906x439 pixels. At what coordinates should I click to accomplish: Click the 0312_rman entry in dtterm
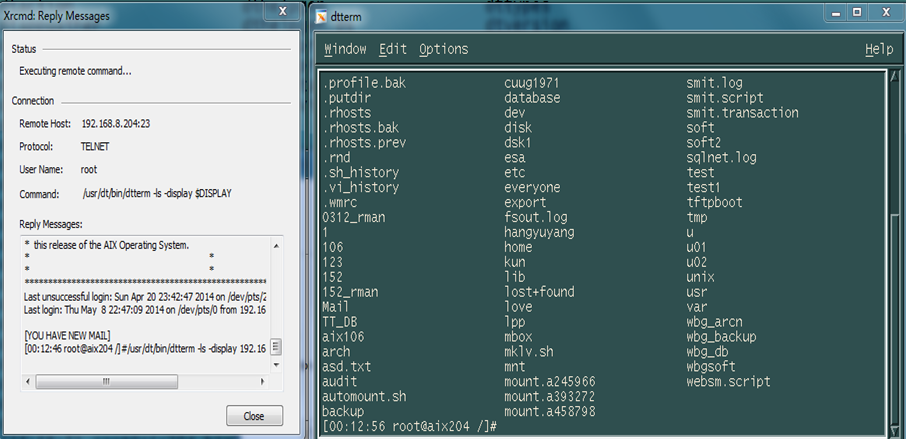point(354,218)
